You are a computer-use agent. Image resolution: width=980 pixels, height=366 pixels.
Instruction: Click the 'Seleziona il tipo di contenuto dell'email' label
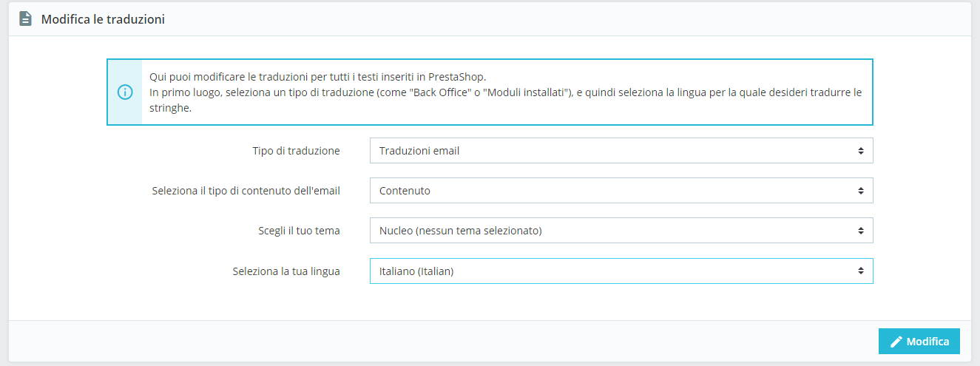(x=246, y=191)
